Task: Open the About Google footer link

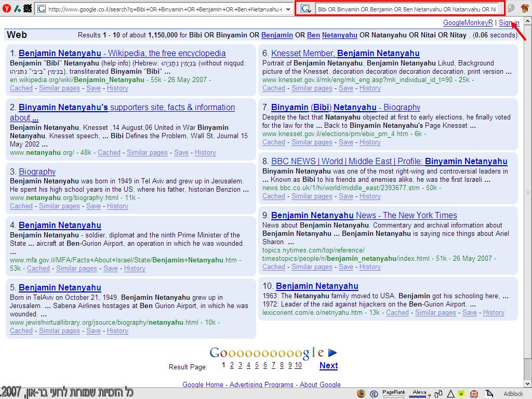Action: point(320,384)
